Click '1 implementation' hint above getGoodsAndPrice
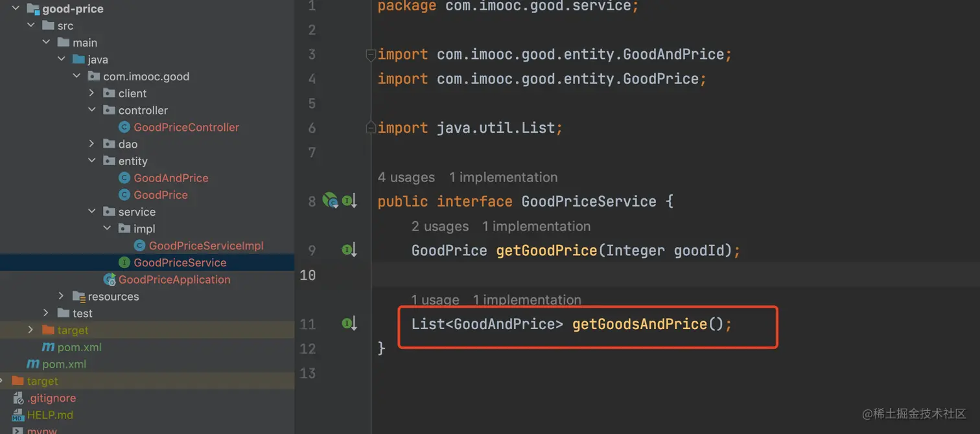 [528, 300]
